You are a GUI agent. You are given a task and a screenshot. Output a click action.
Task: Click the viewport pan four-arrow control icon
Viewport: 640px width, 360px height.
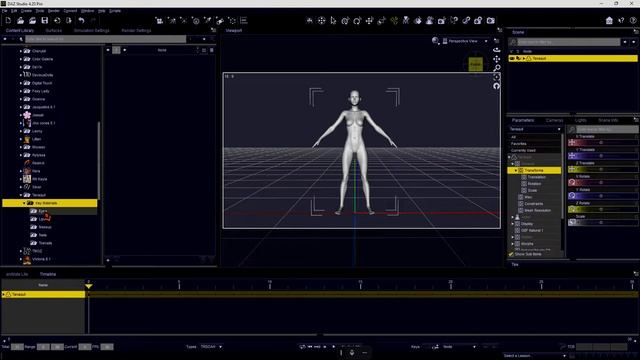496,59
